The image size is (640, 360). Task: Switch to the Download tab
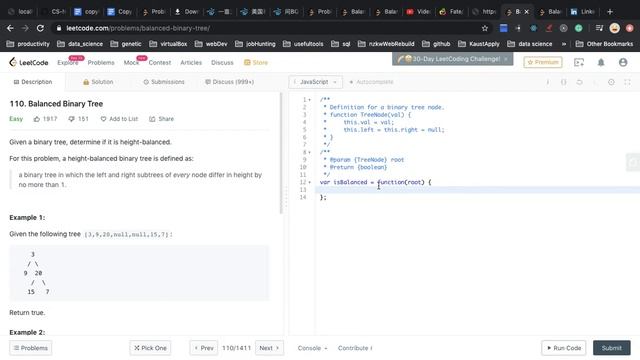click(186, 12)
